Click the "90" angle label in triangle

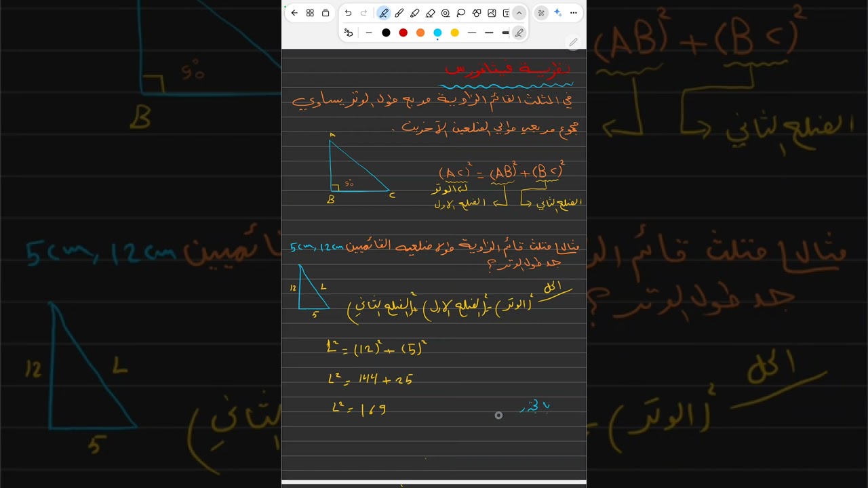coord(349,183)
